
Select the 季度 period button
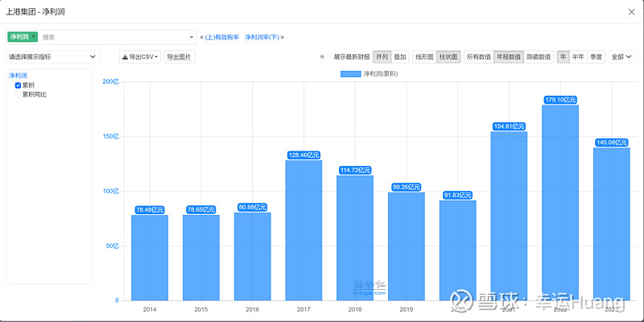(596, 57)
